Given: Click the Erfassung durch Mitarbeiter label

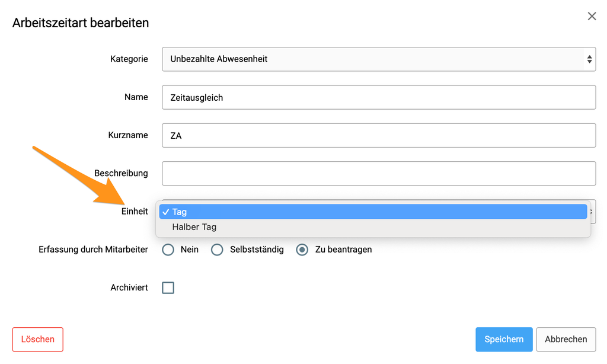Looking at the screenshot, I should coord(93,250).
